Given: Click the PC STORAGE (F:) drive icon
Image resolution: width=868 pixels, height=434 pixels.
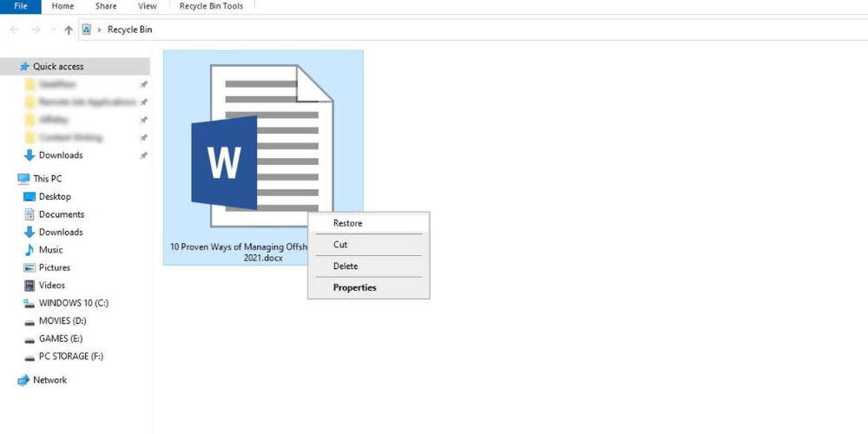Looking at the screenshot, I should [30, 357].
